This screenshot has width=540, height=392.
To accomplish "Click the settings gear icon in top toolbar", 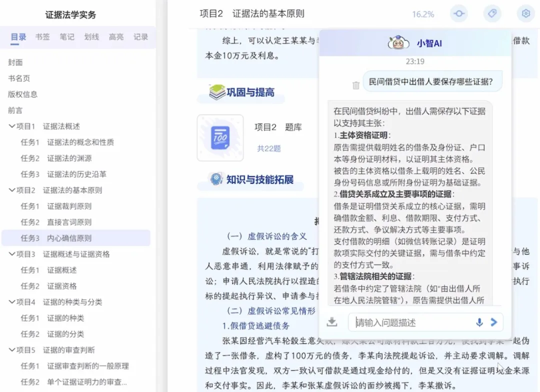I will click(x=525, y=14).
